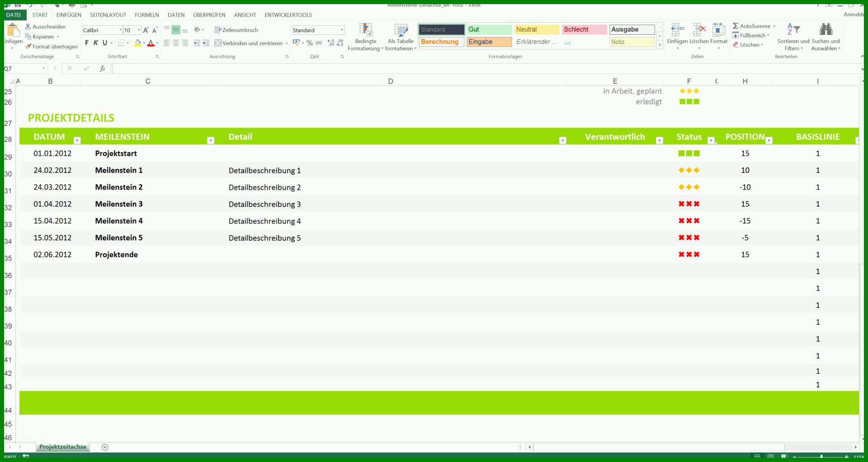Click the Einfügen paste icon
The height and width of the screenshot is (462, 868).
[13, 31]
